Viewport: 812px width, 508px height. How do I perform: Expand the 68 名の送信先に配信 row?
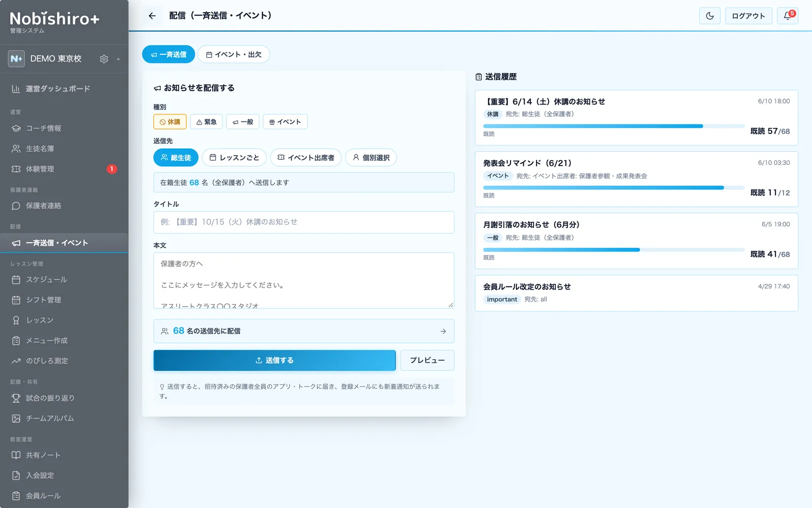[x=304, y=331]
